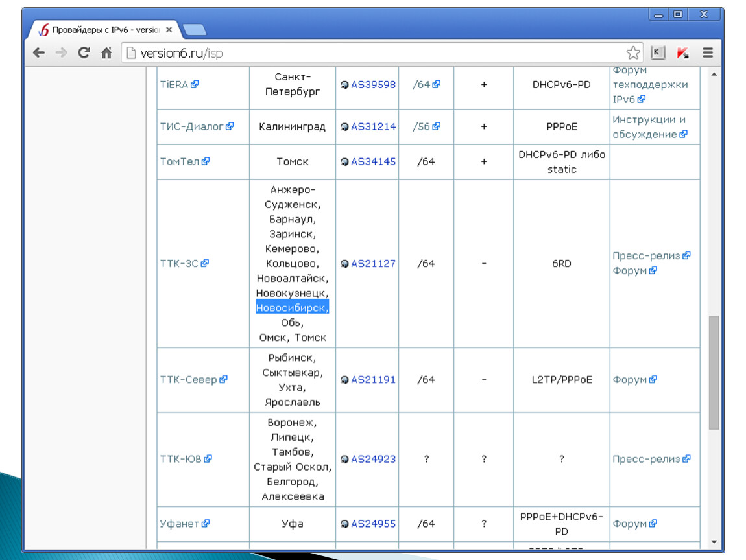Image resolution: width=746 pixels, height=560 pixels.
Task: Reload the page with the refresh icon
Action: pos(84,53)
